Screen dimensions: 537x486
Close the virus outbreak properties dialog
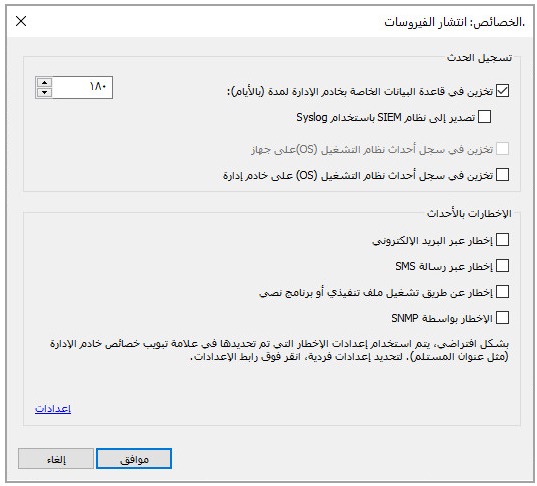pos(21,21)
